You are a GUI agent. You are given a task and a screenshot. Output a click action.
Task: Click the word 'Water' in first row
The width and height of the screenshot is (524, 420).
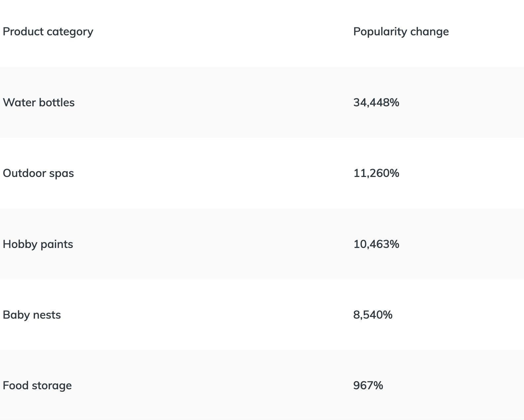coord(19,102)
